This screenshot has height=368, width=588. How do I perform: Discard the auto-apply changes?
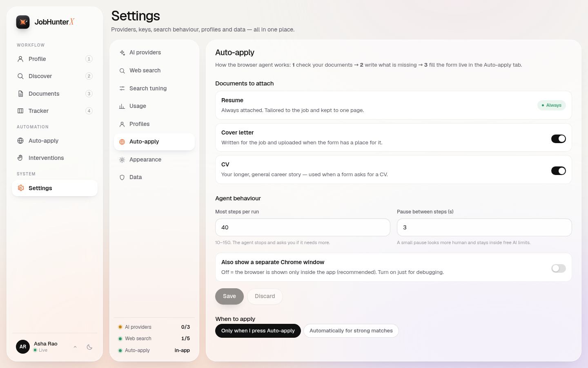click(265, 296)
